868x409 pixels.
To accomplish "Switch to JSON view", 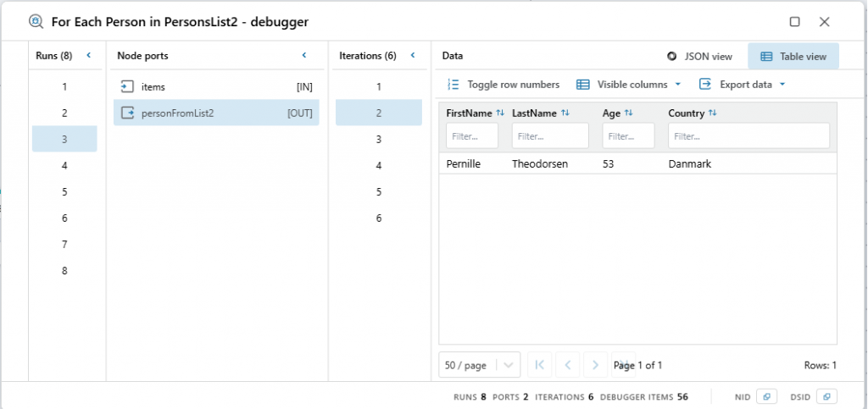I will point(700,57).
